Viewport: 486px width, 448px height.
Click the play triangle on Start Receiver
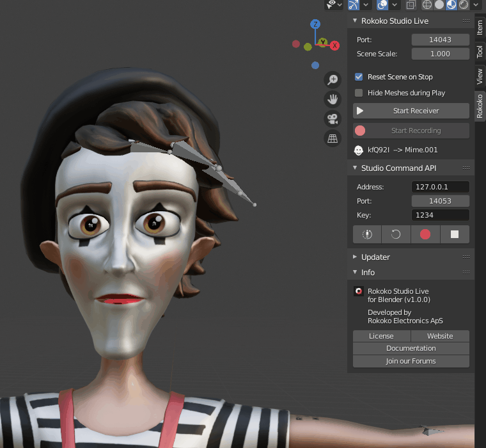click(x=360, y=111)
